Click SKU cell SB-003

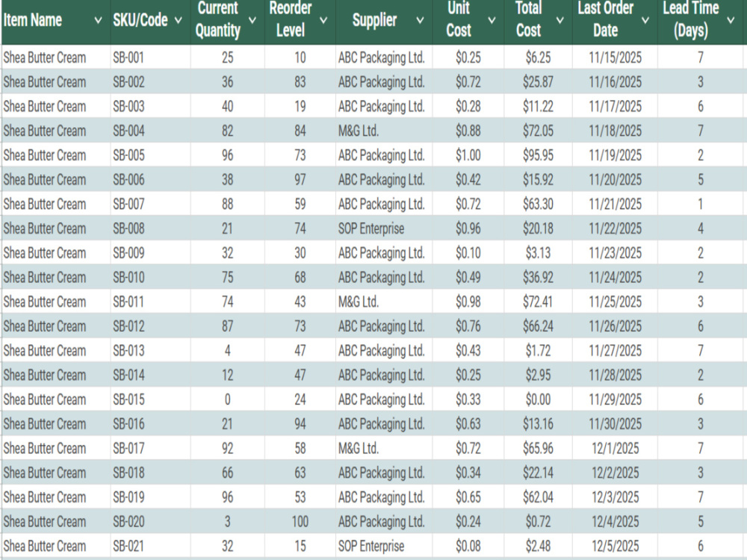tap(151, 106)
